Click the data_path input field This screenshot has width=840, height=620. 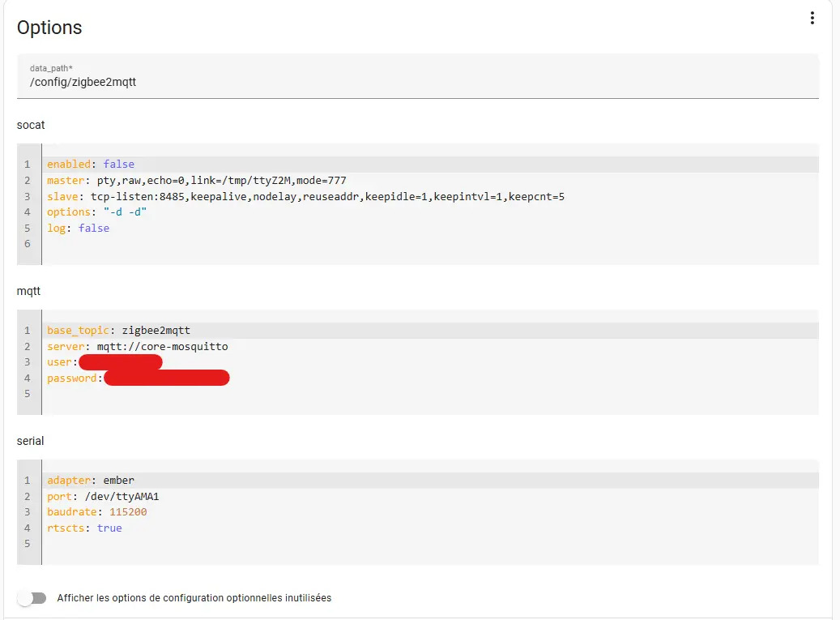click(x=417, y=82)
